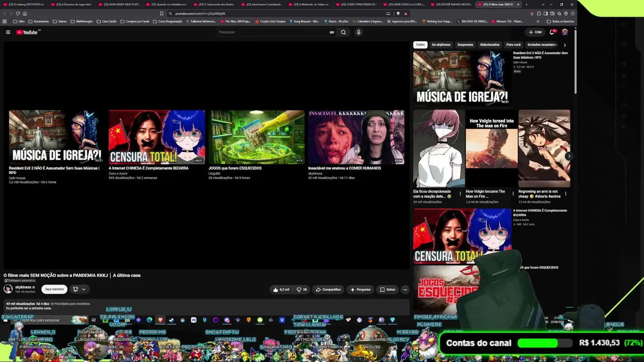The height and width of the screenshot is (362, 644).
Task: Open the skykiness channel avatar
Action: pyautogui.click(x=8, y=289)
